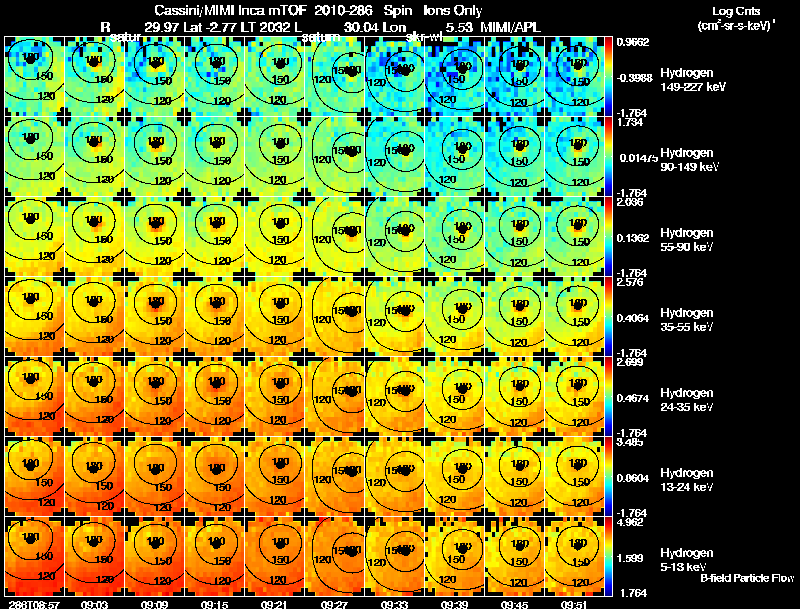Open the 5-13 keV panel at 09:03
This screenshot has height=609, width=800.
[94, 556]
